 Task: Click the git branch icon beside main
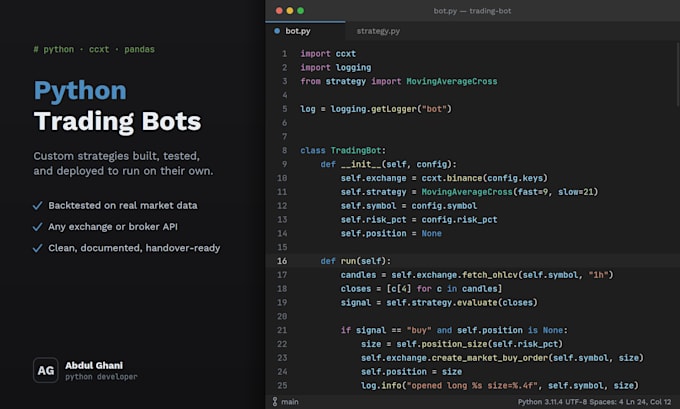tap(275, 402)
